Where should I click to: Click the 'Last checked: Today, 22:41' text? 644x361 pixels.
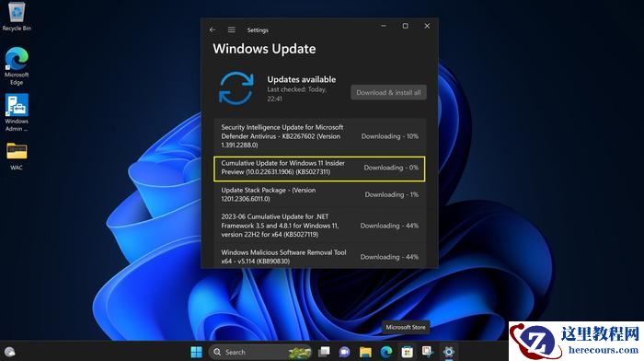[297, 94]
